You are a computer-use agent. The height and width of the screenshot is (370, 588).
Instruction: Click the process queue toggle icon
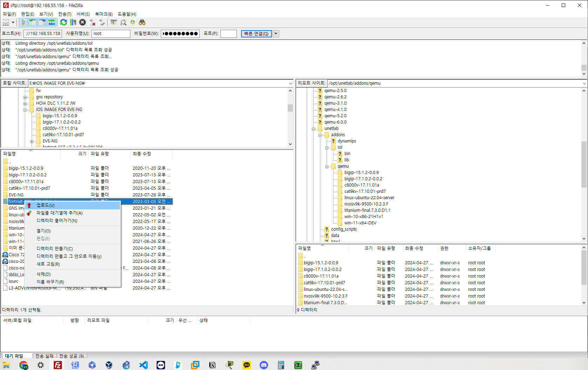tap(73, 22)
